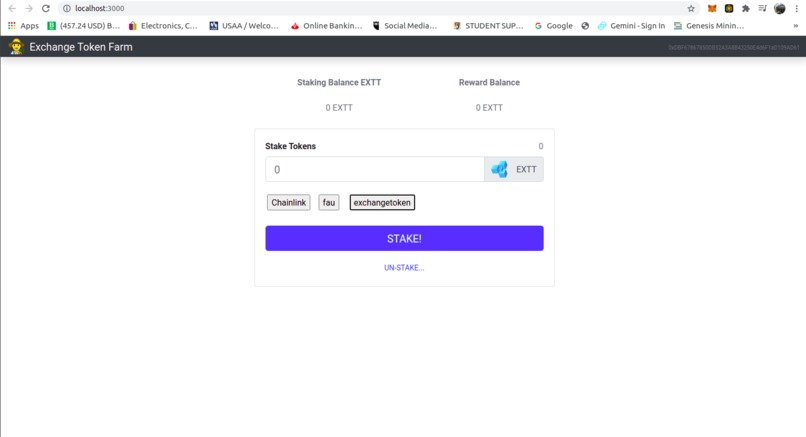Click the globe bookmark icon

pos(585,26)
